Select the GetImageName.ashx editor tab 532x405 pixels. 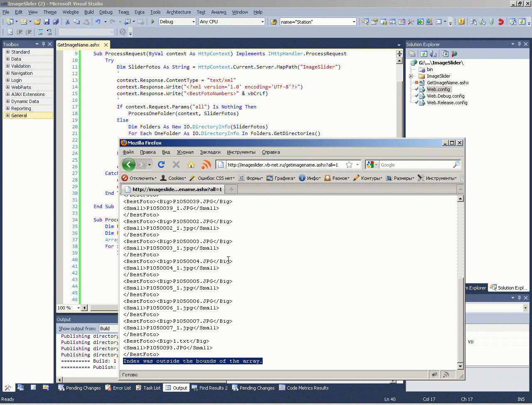pyautogui.click(x=79, y=45)
